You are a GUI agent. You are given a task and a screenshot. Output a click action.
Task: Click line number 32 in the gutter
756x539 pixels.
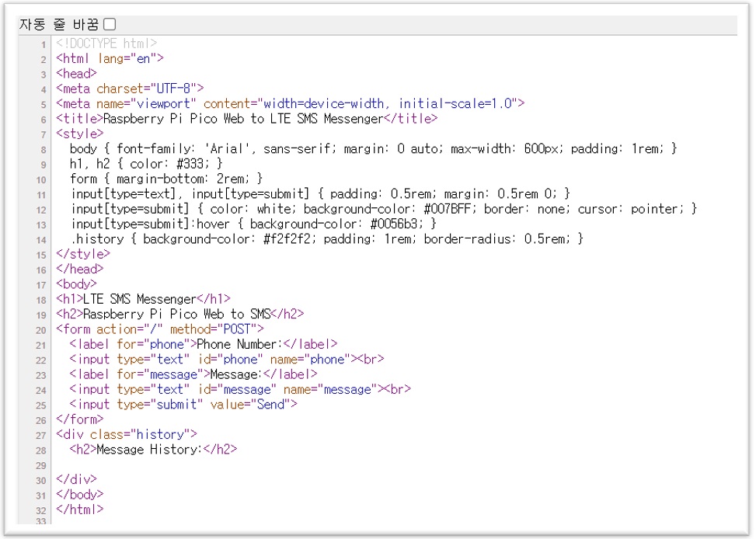pos(42,510)
